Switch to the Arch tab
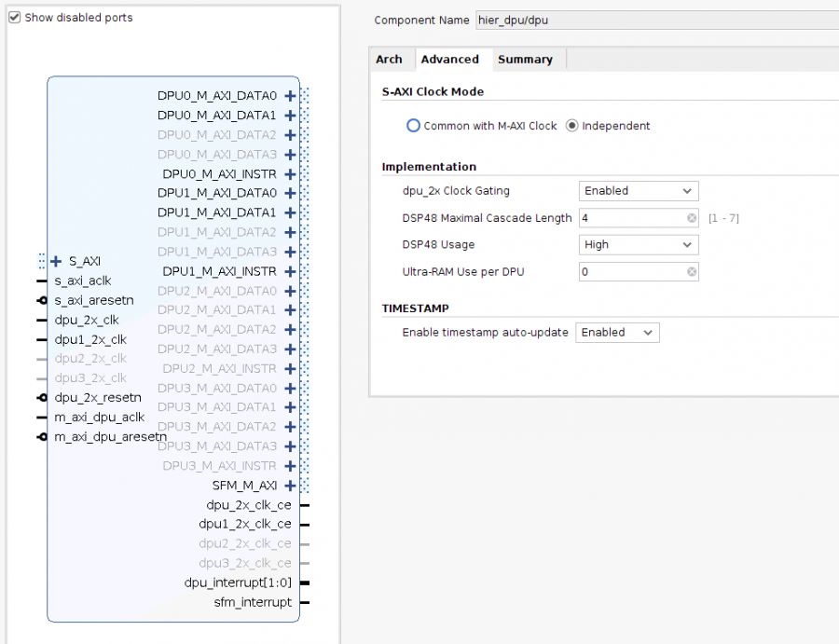 pos(389,60)
